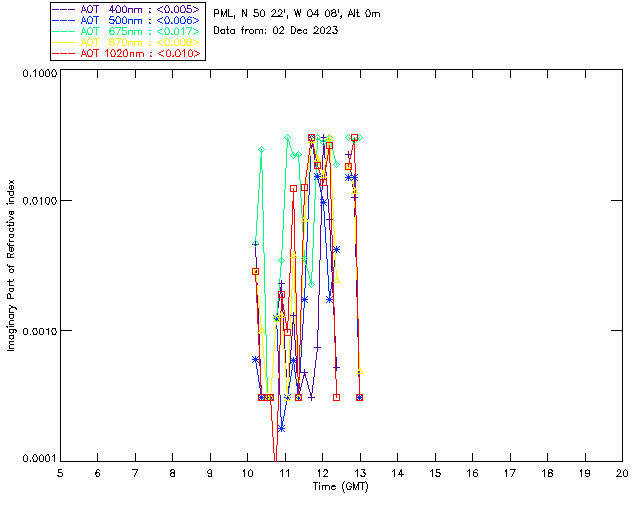640x512 pixels.
Task: Click the 0.0001 y-axis tick label
Action: click(39, 459)
